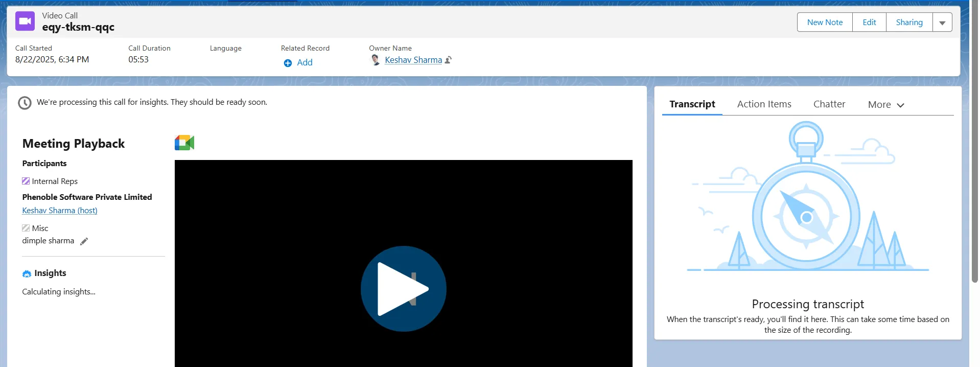Screen dimensions: 980x367
Task: Click the clock processing status icon
Action: (x=25, y=103)
